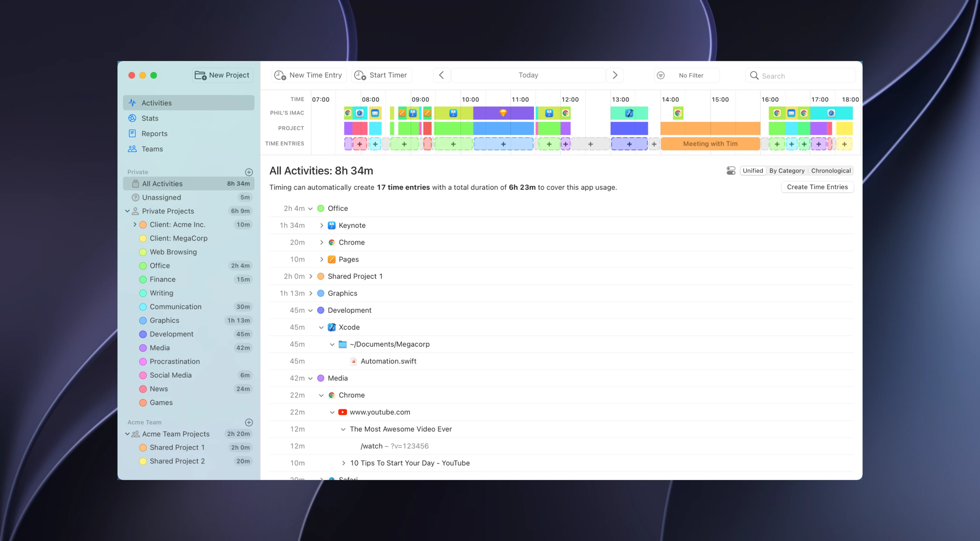Click the Procrastination pink color dot in the sidebar

tap(143, 361)
